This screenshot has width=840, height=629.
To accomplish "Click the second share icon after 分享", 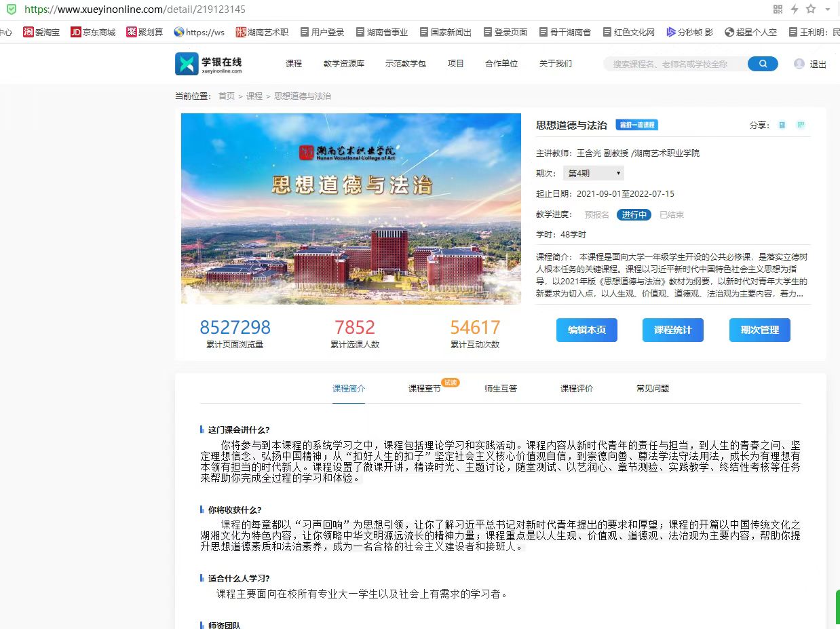I will 801,125.
